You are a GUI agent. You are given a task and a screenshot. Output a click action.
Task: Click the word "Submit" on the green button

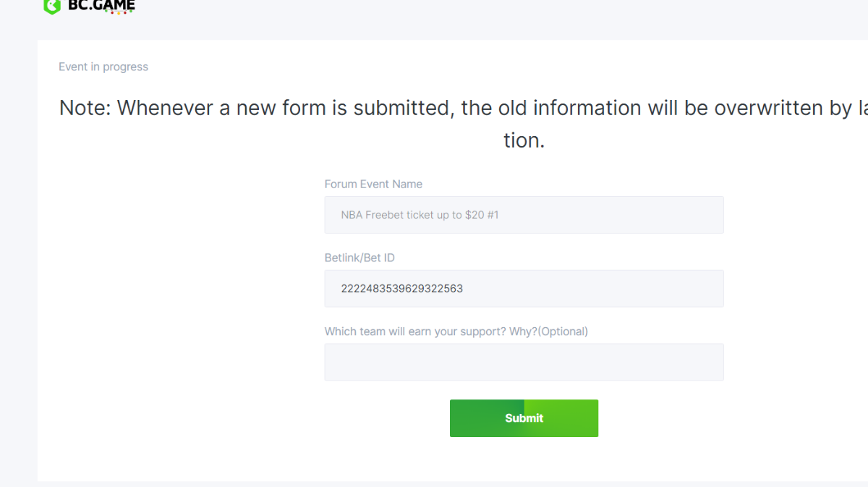tap(524, 418)
